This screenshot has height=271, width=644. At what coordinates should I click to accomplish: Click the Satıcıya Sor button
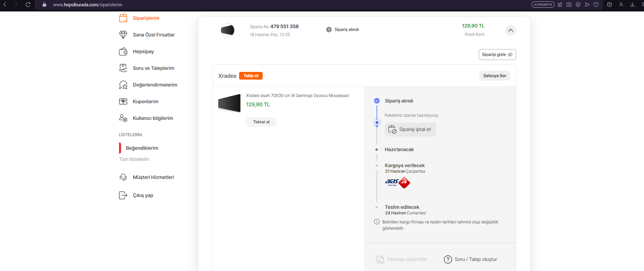(x=495, y=76)
